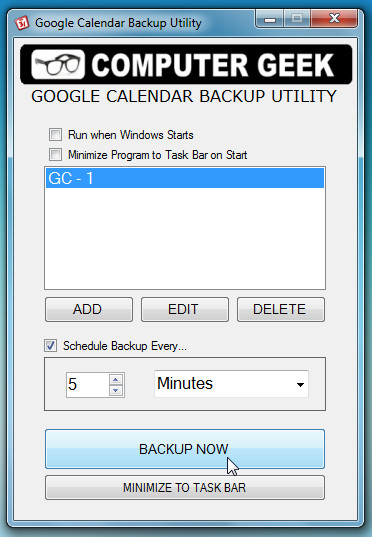372x537 pixels.
Task: Click the Computer Geek glasses logo
Action: click(58, 64)
